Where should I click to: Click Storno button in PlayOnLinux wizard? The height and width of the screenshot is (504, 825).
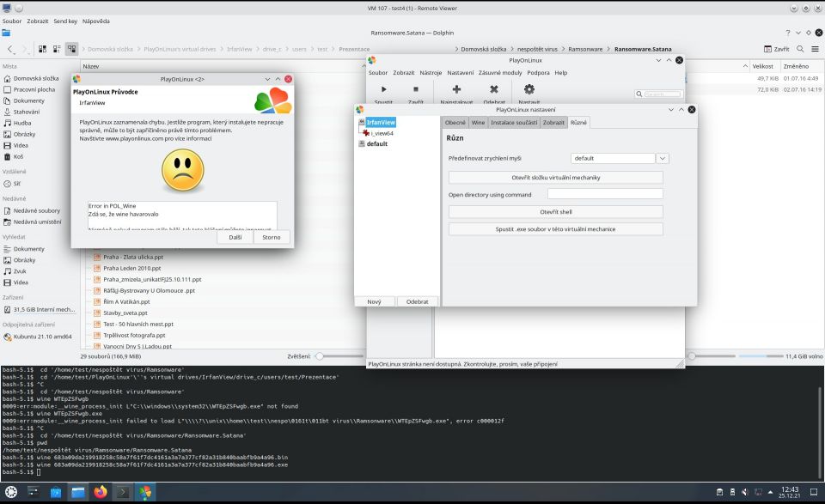[272, 238]
